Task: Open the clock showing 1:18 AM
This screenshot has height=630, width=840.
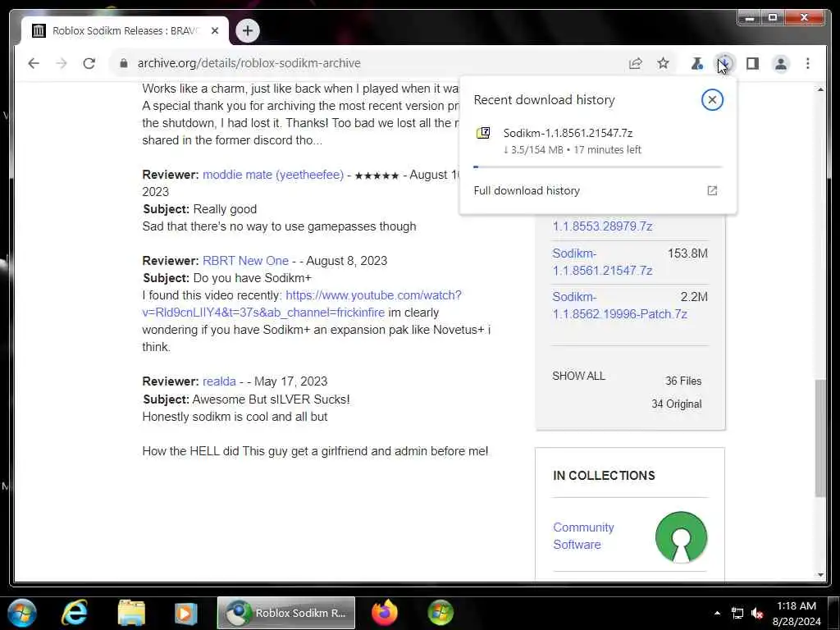Action: [x=796, y=614]
